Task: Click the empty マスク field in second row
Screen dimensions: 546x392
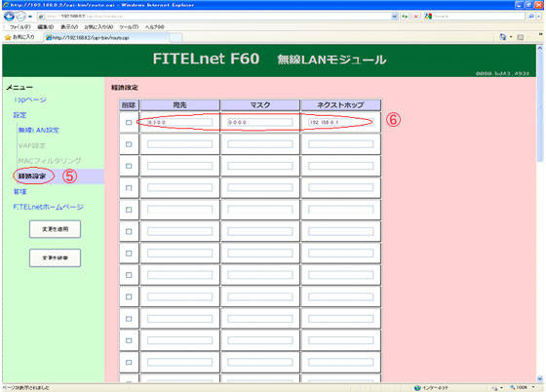Action: pyautogui.click(x=260, y=144)
